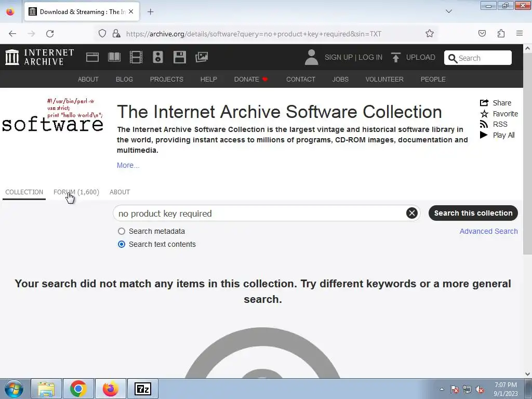Click the Share icon

coord(484,103)
